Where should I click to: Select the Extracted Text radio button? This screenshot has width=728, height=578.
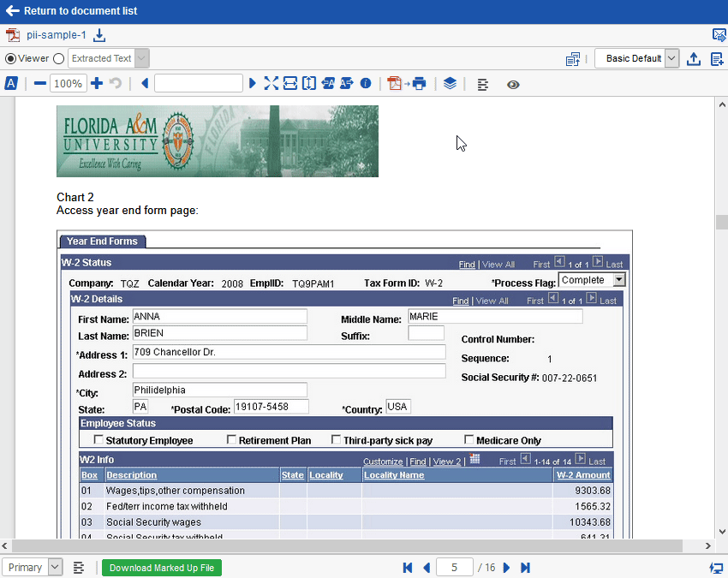(58, 58)
